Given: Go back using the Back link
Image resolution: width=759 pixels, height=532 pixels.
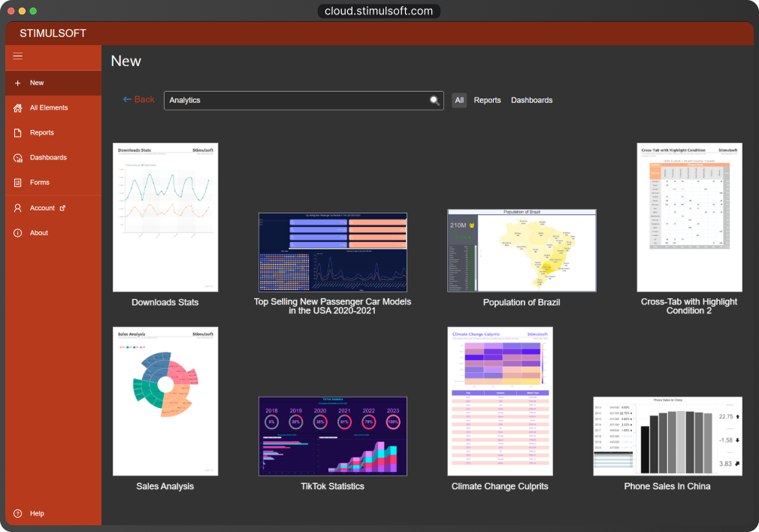Looking at the screenshot, I should coord(139,99).
